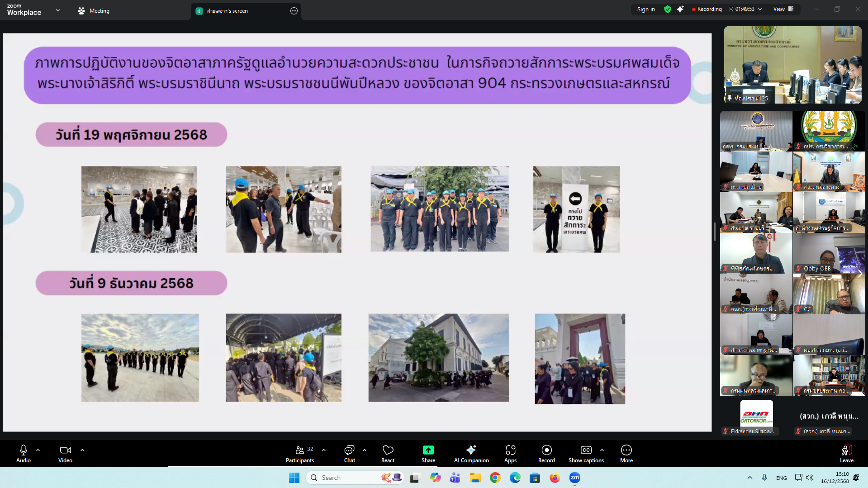Open Zoom Workplace dropdown chevron
This screenshot has width=868, height=488.
point(58,10)
